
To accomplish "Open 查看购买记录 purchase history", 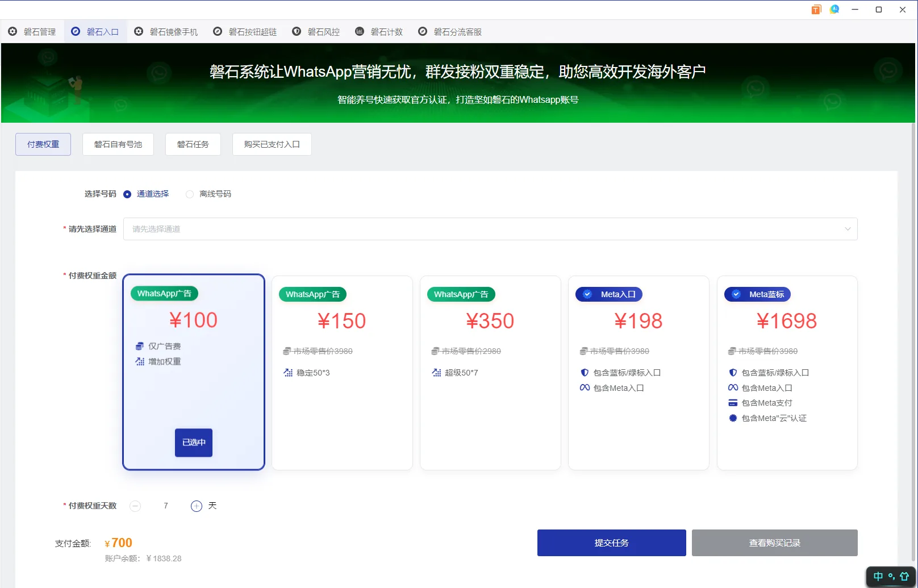I will [x=774, y=543].
